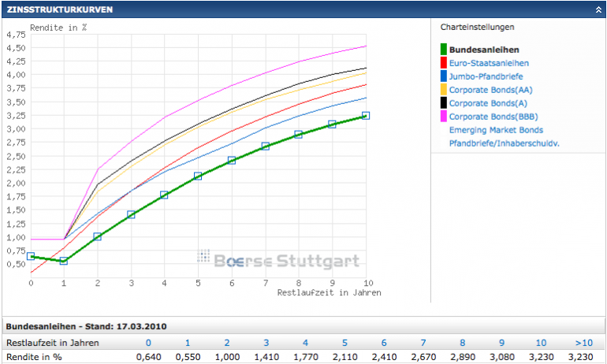Select Corporate Bonds(BBB) in legend

click(493, 117)
